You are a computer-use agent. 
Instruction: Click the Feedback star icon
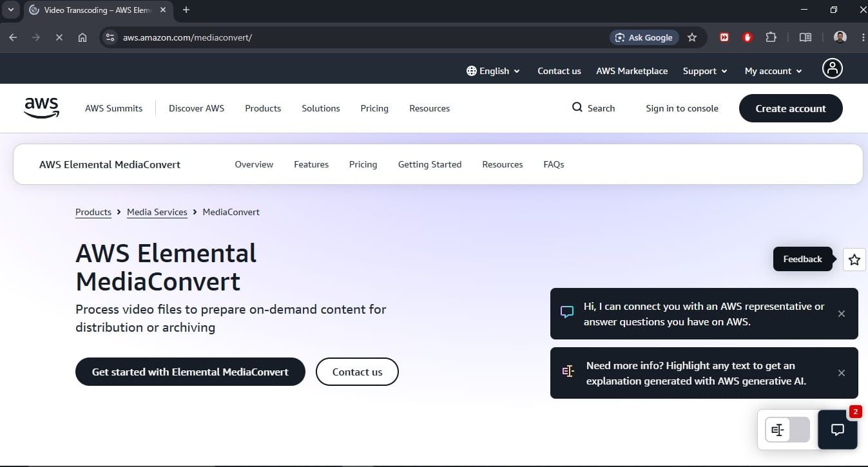[x=854, y=260]
